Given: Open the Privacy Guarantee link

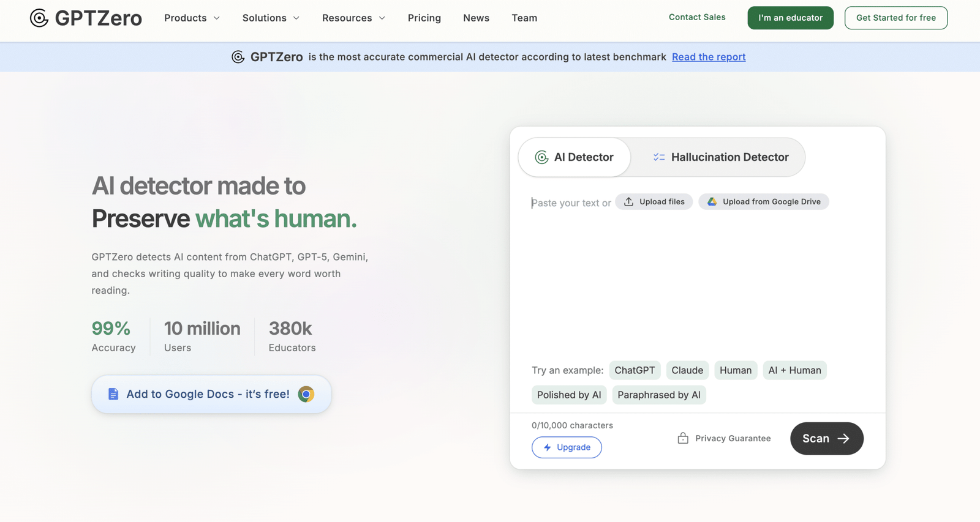Looking at the screenshot, I should 725,438.
